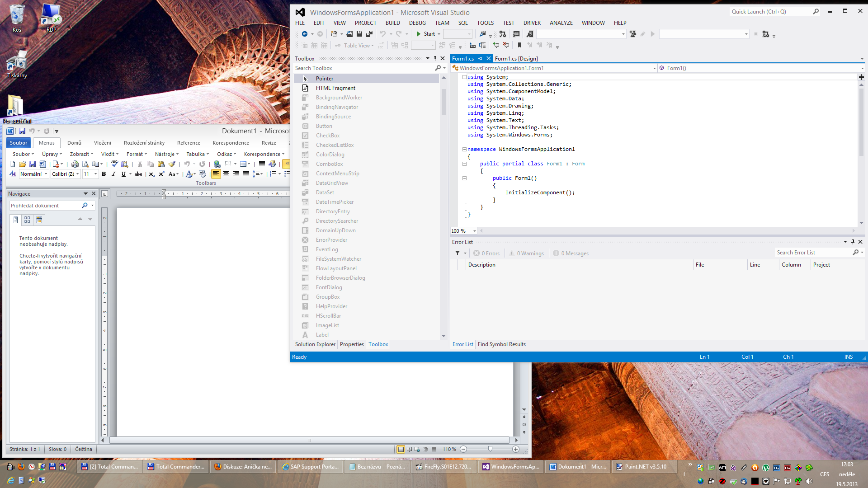Toggle the 0 Errors filter button
Screen dimensions: 868x488
[486, 253]
